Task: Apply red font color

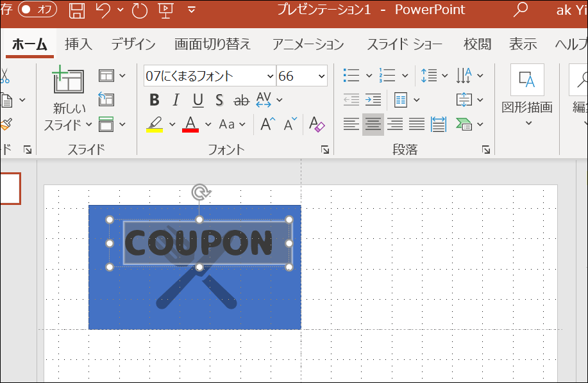Action: (x=190, y=124)
